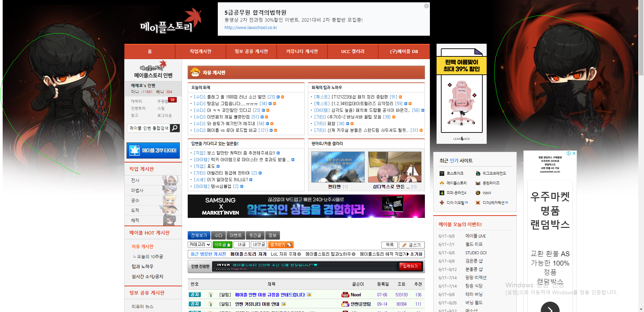Remove 메이플스토리 팁과노하우 from recent boards

click(x=353, y=254)
